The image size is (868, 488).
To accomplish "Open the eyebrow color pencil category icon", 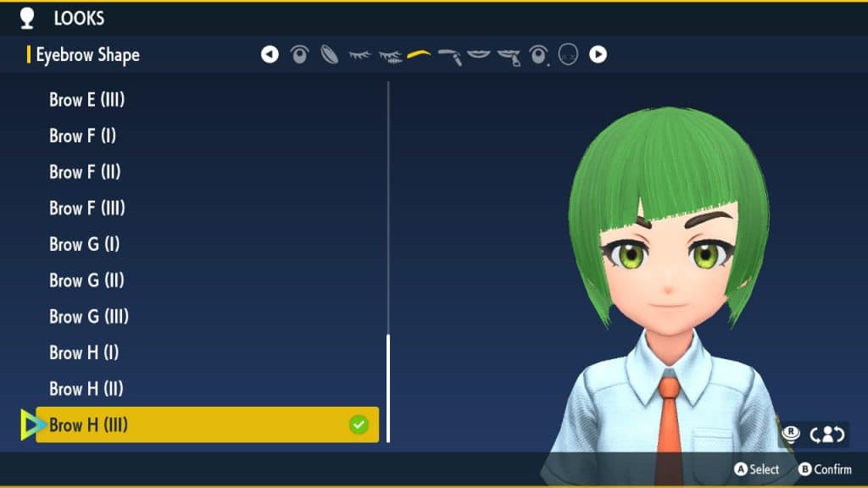I will (449, 57).
